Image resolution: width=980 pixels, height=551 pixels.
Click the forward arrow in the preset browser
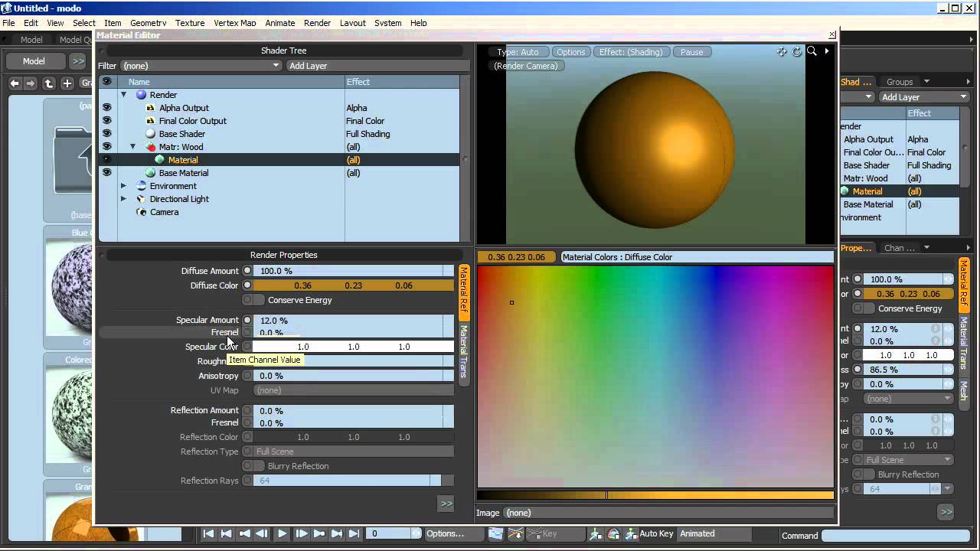[x=31, y=83]
